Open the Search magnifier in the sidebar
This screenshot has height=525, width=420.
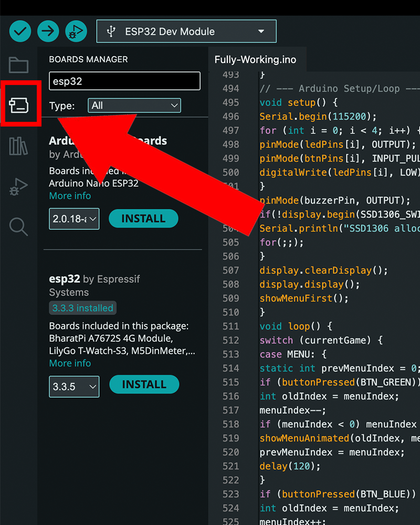18,227
